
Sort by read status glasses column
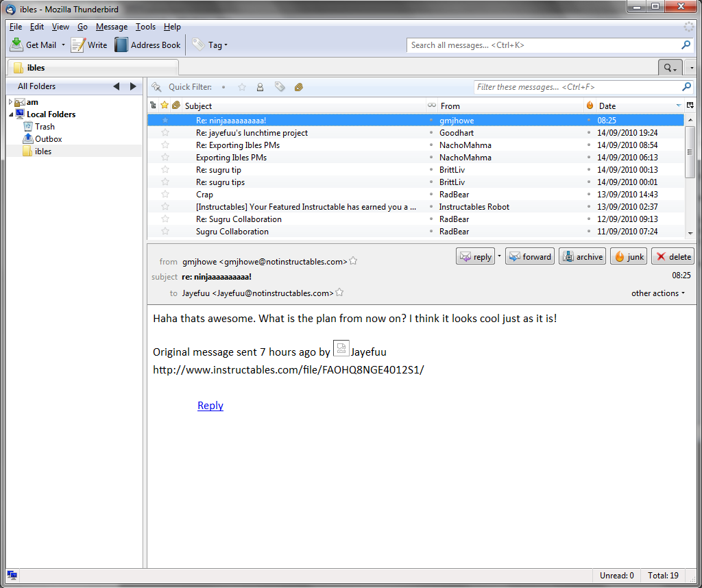(432, 106)
